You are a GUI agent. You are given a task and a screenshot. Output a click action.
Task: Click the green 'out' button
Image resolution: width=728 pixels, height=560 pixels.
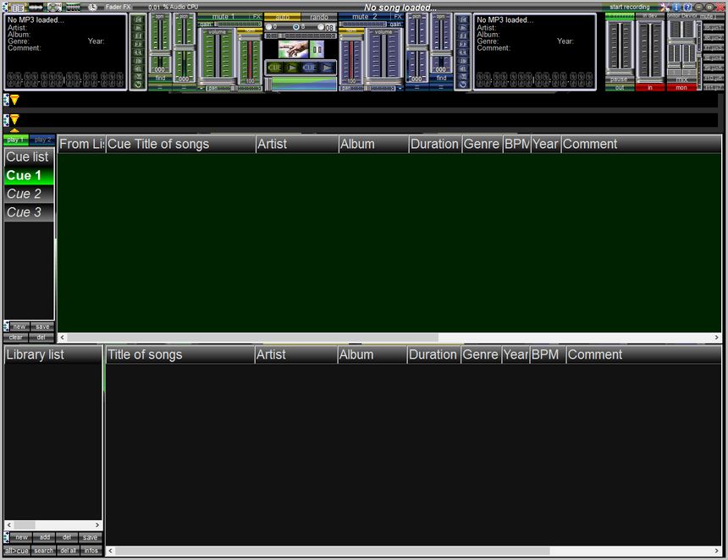(x=620, y=87)
